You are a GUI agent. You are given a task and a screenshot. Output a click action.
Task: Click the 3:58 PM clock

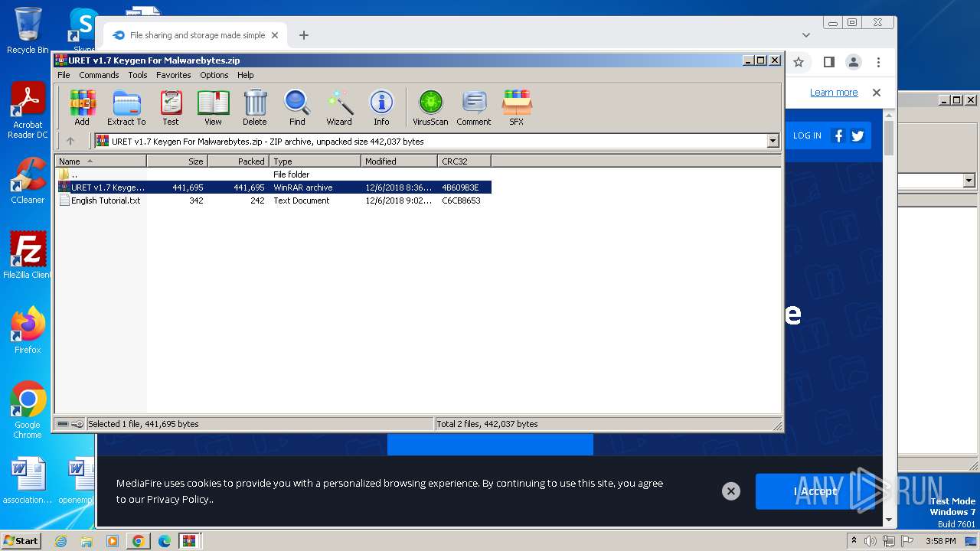click(940, 541)
